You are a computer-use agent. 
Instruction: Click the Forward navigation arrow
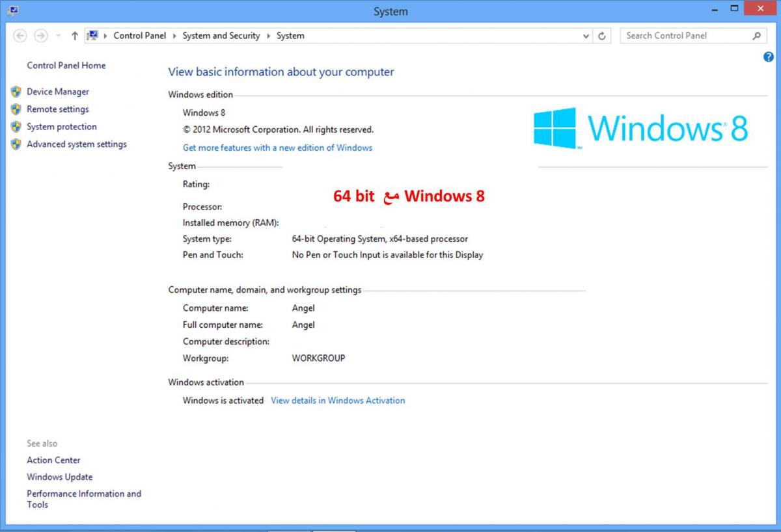click(x=41, y=36)
